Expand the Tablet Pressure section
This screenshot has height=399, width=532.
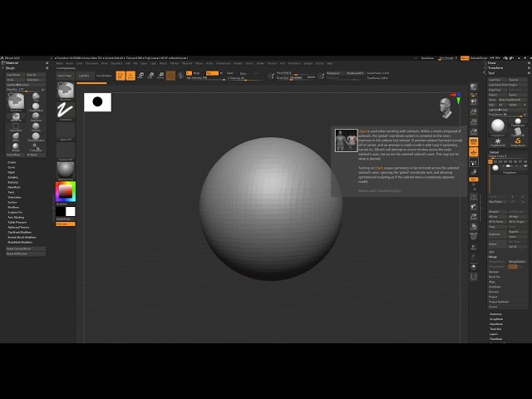click(17, 222)
